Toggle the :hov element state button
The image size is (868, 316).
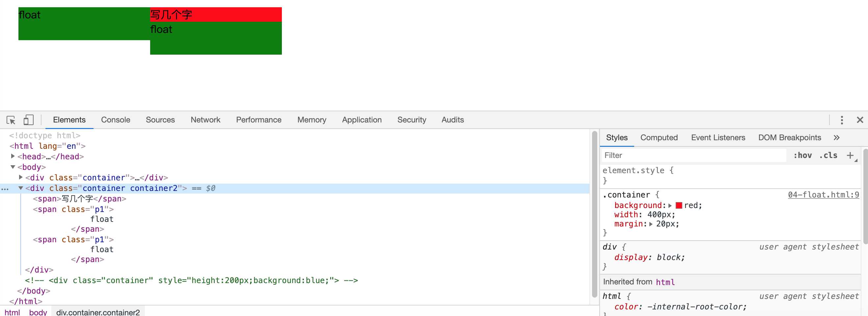click(802, 155)
